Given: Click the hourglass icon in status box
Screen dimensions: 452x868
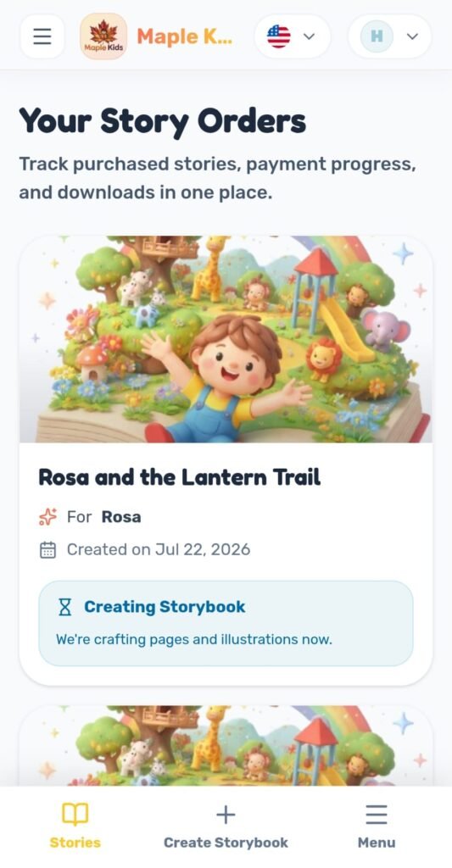Looking at the screenshot, I should (x=65, y=607).
